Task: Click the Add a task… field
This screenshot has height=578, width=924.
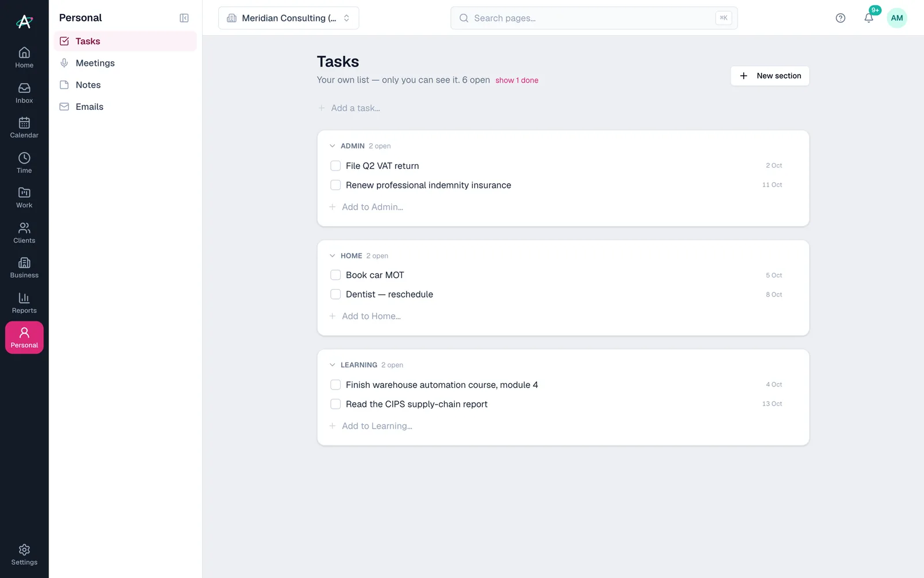Action: [x=356, y=108]
